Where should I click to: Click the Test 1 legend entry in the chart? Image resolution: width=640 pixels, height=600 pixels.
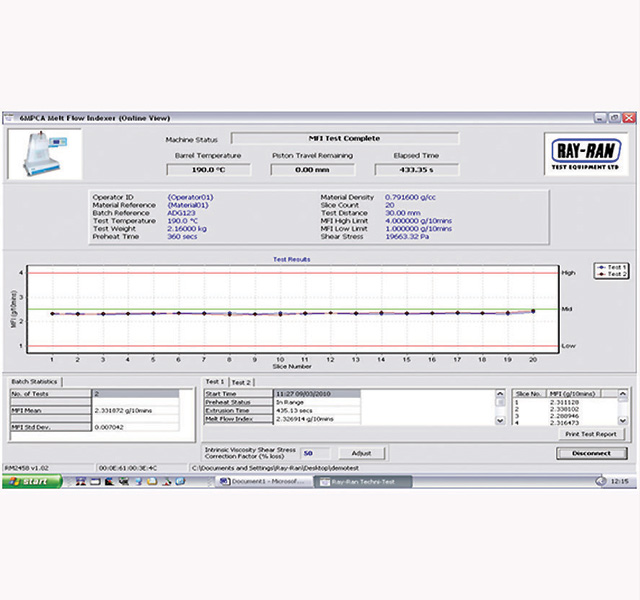point(611,267)
